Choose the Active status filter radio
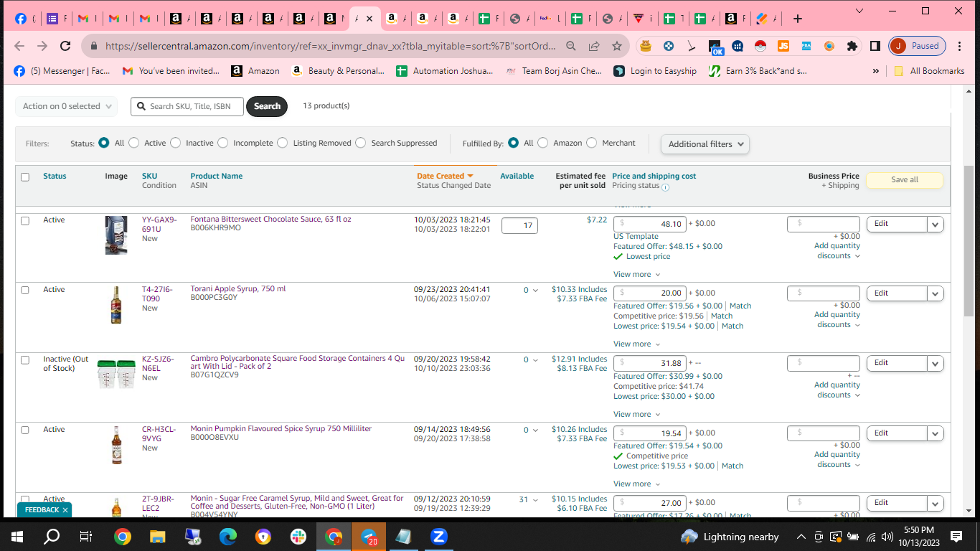This screenshot has width=980, height=551. point(134,143)
